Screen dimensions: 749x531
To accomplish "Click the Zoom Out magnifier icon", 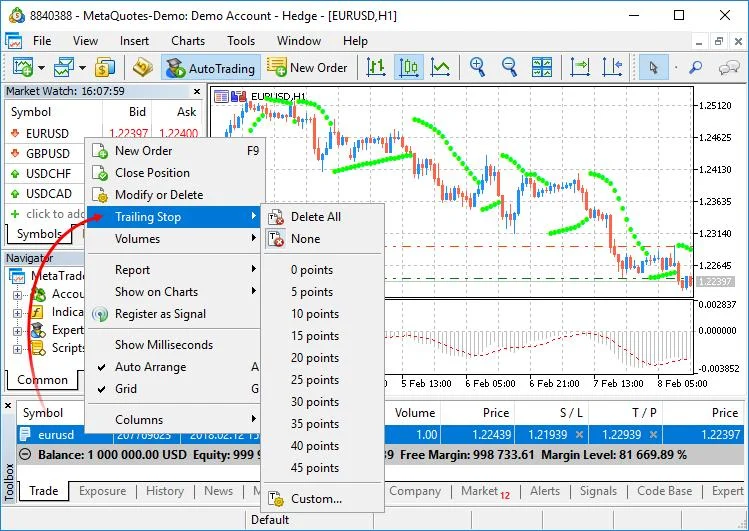I will coord(509,67).
